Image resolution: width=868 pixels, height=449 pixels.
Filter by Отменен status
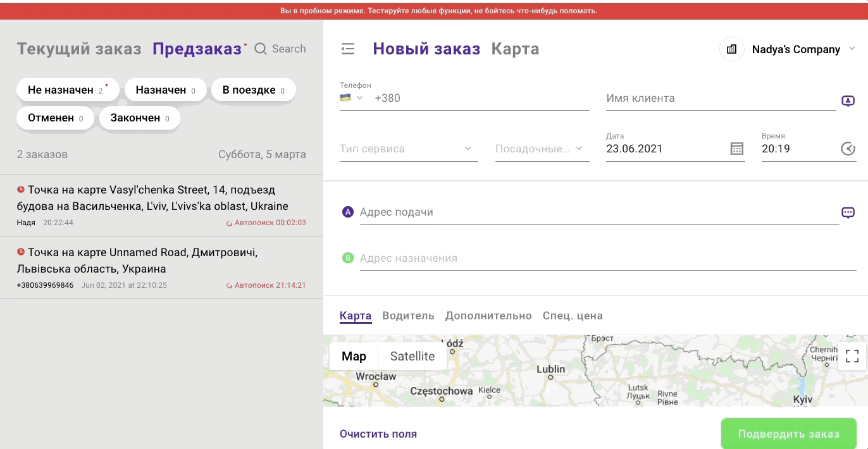click(55, 118)
